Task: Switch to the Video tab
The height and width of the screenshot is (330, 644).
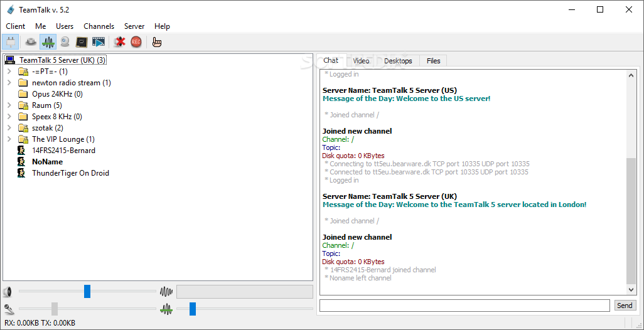Action: pyautogui.click(x=361, y=61)
